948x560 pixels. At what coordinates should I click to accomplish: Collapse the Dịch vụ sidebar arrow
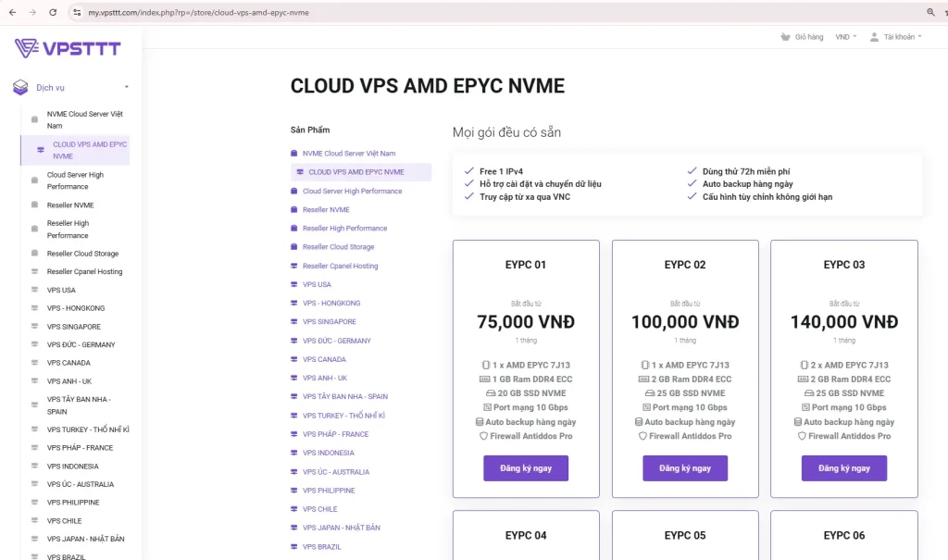[x=126, y=87]
